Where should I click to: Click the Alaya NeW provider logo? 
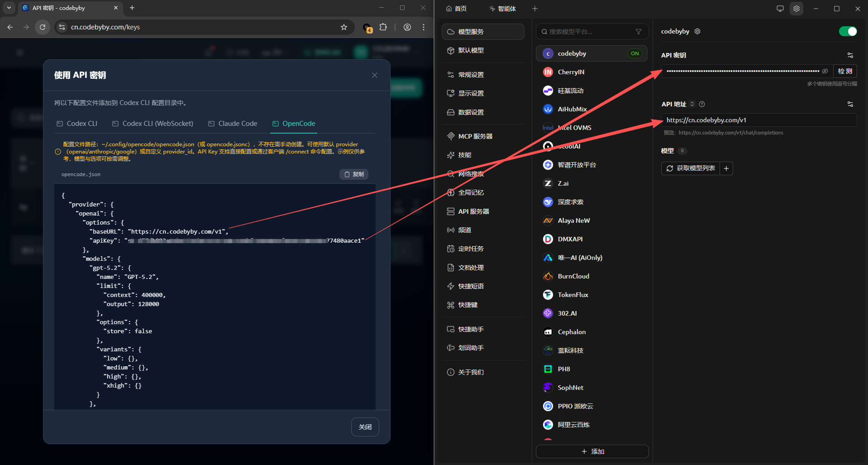[x=548, y=221]
